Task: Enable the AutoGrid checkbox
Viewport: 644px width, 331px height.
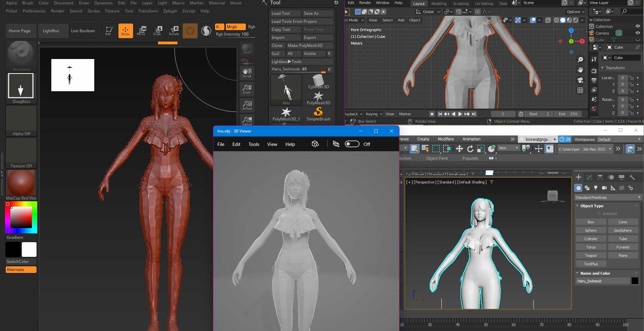Action: coord(599,214)
